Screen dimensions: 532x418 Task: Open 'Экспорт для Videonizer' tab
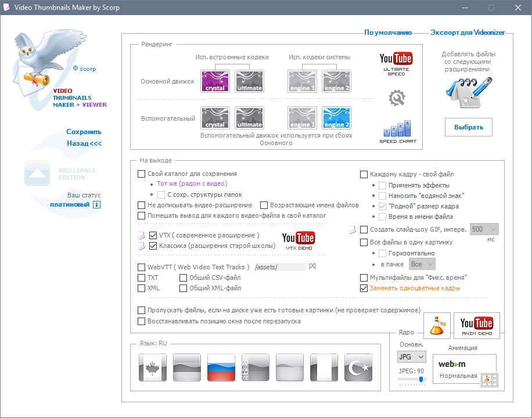coord(468,33)
